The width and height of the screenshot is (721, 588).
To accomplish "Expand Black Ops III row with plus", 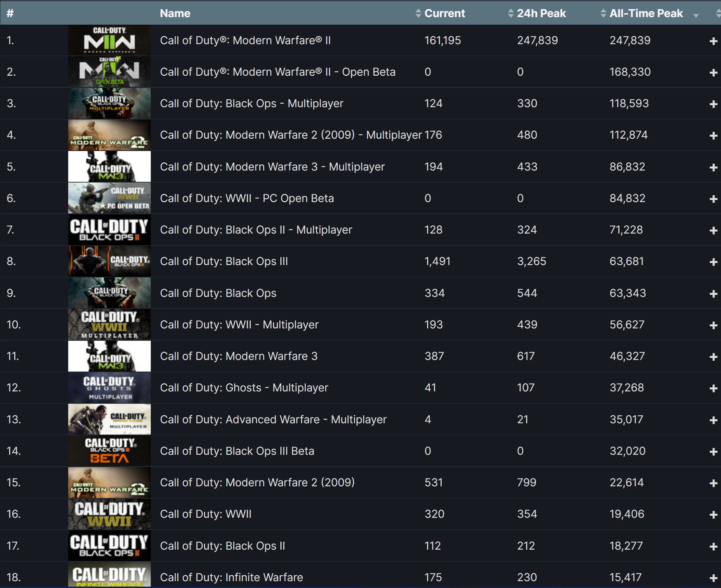I will click(713, 262).
